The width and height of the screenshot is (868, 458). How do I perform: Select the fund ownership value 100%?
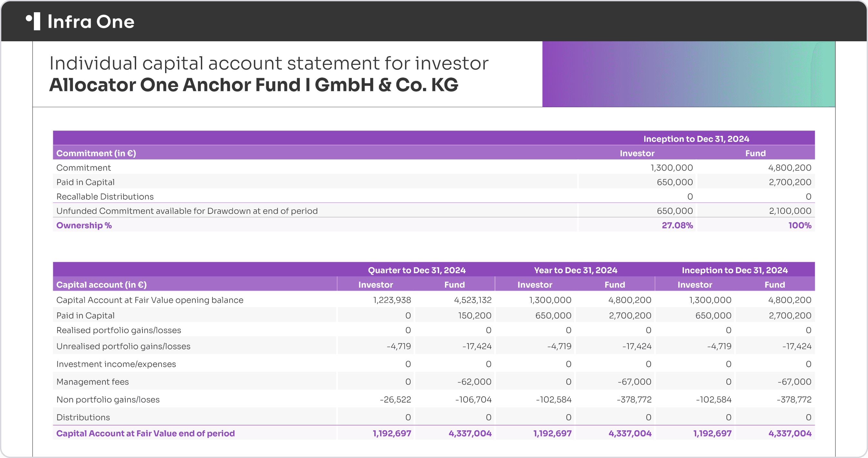click(x=800, y=225)
